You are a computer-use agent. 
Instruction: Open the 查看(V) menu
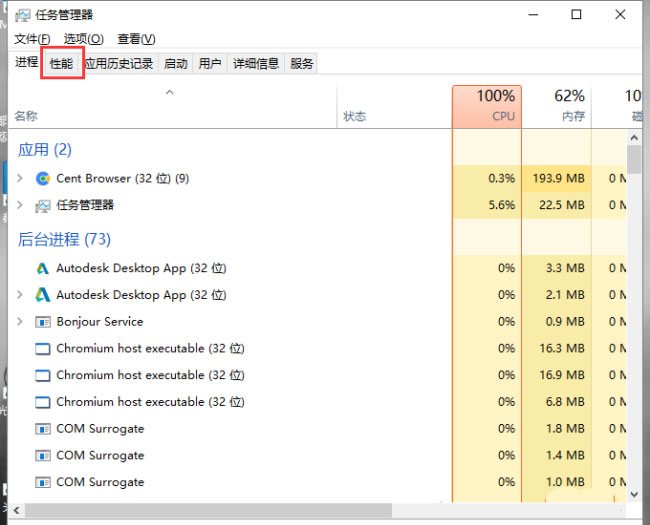136,39
